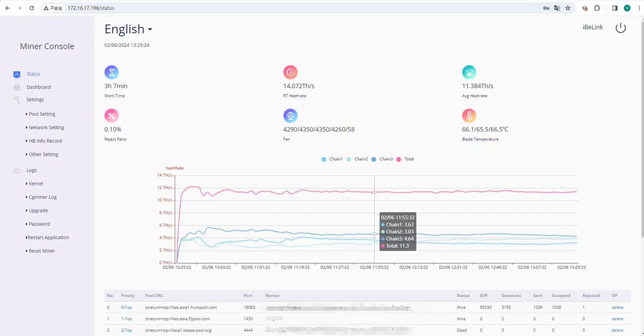Open the browser three-dot menu
This screenshot has height=336, width=644.
[x=638, y=8]
